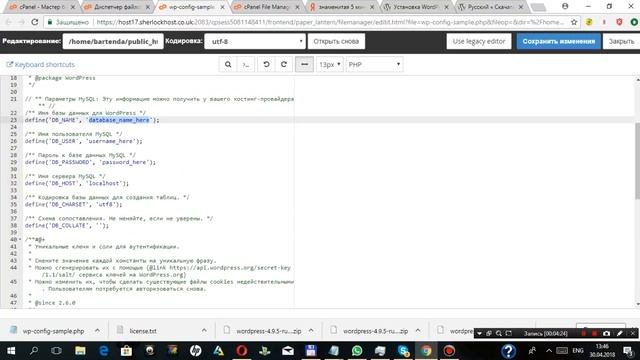Image resolution: width=640 pixels, height=360 pixels.
Task: Open the utf-8 encoding dropdown
Action: (x=255, y=41)
